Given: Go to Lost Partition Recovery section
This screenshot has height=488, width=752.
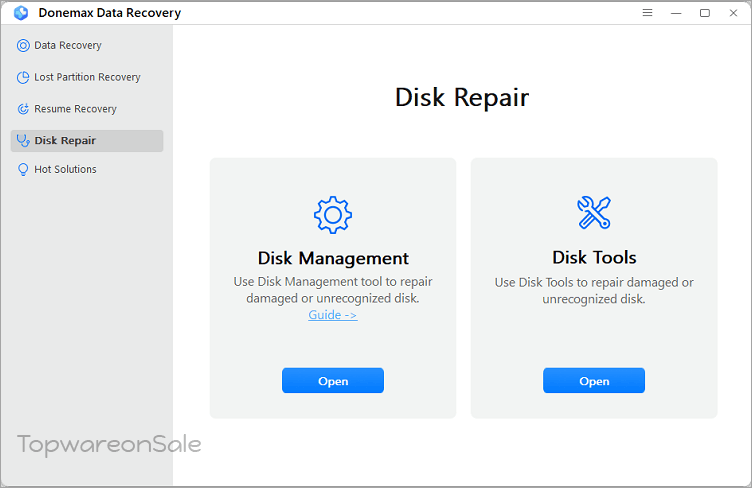Looking at the screenshot, I should [x=87, y=77].
